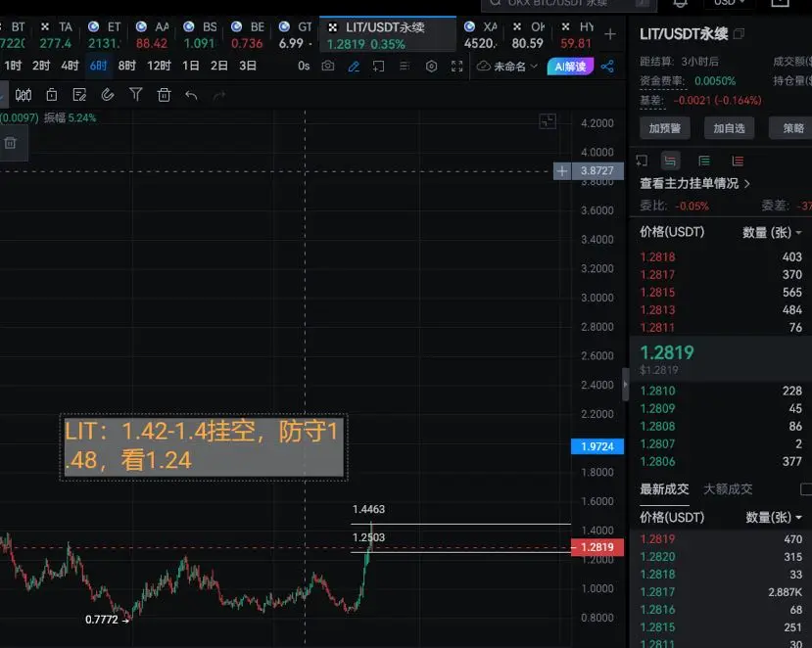Show combined buy and sell order book
Image resolution: width=812 pixels, height=648 pixels.
[x=670, y=161]
